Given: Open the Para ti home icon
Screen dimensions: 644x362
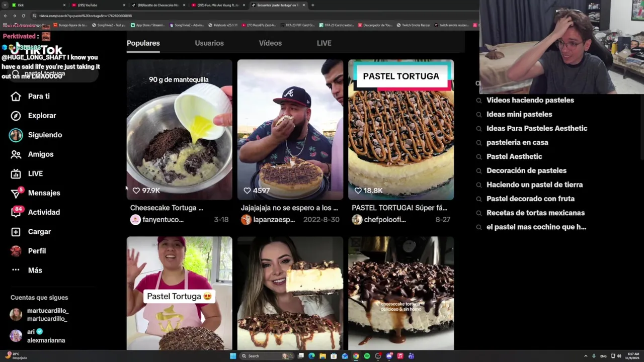Looking at the screenshot, I should [16, 96].
